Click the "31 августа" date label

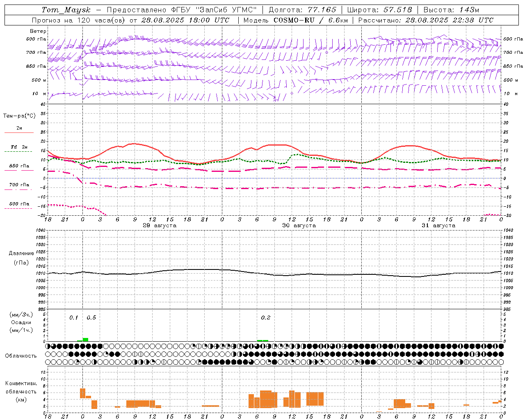click(438, 226)
